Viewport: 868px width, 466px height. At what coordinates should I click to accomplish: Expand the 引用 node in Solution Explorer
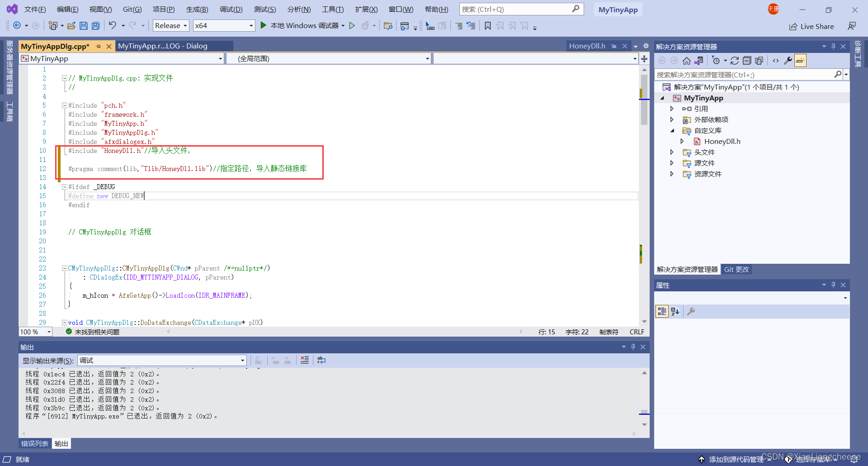pos(672,109)
